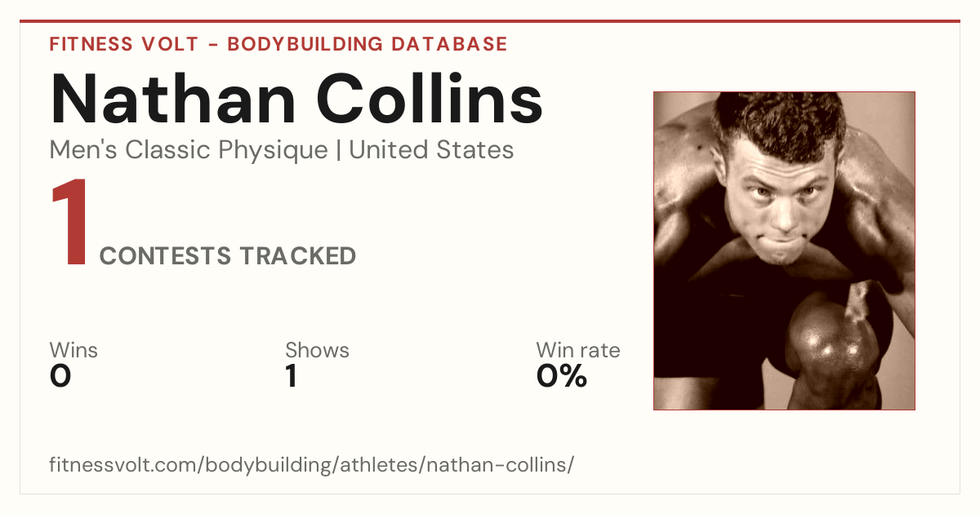Click the athlete photo thumbnail
This screenshot has width=980, height=514.
click(x=784, y=250)
